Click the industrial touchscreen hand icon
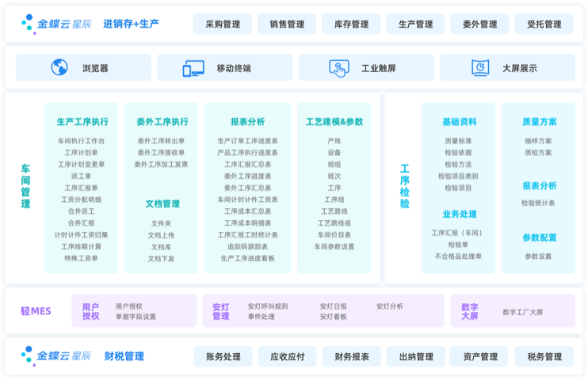 pos(339,68)
